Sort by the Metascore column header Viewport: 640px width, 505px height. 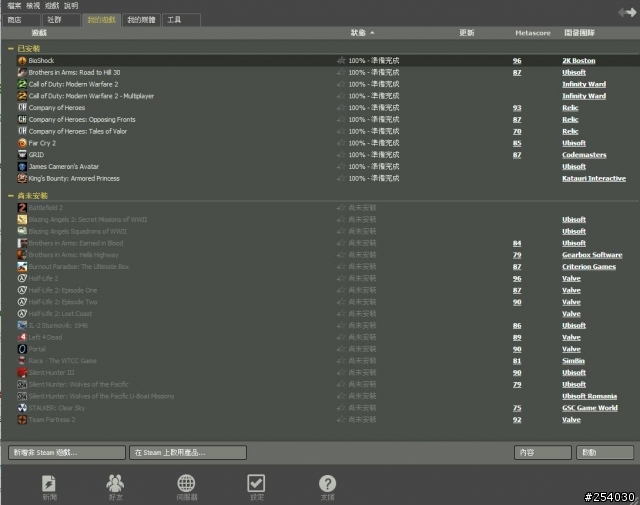click(x=533, y=33)
